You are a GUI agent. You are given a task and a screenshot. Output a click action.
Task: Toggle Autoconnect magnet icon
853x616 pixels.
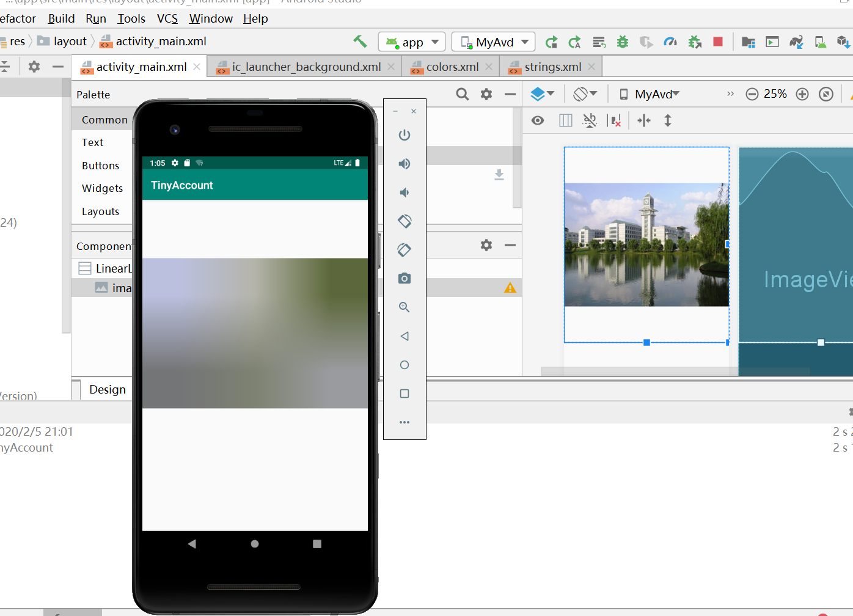click(x=590, y=120)
